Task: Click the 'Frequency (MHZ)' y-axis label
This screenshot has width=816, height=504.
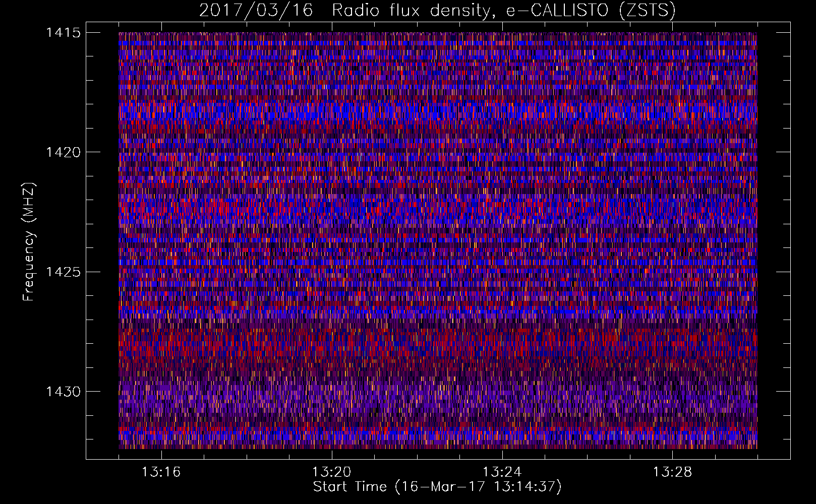Action: [x=29, y=242]
